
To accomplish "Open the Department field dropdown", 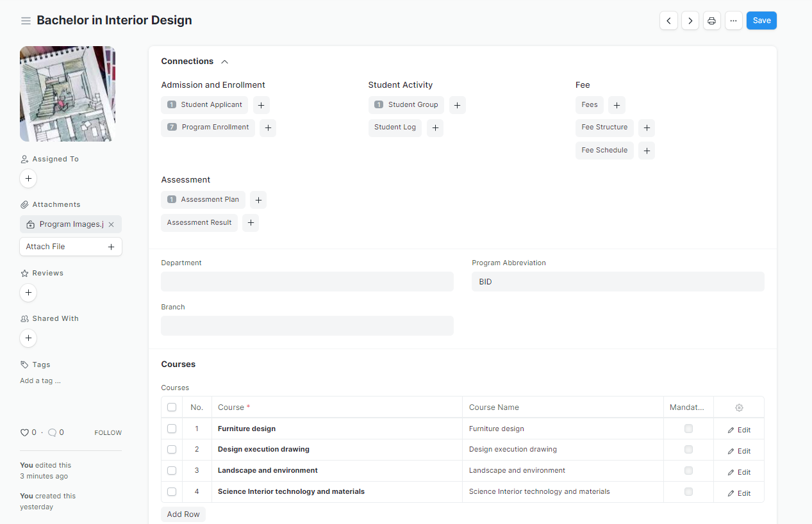I will pos(307,282).
